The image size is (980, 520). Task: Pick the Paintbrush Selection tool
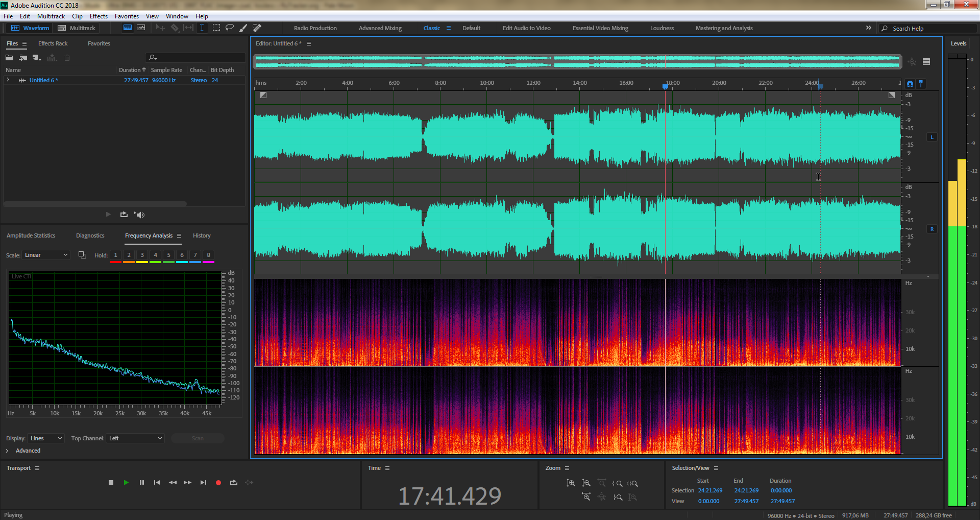point(243,28)
